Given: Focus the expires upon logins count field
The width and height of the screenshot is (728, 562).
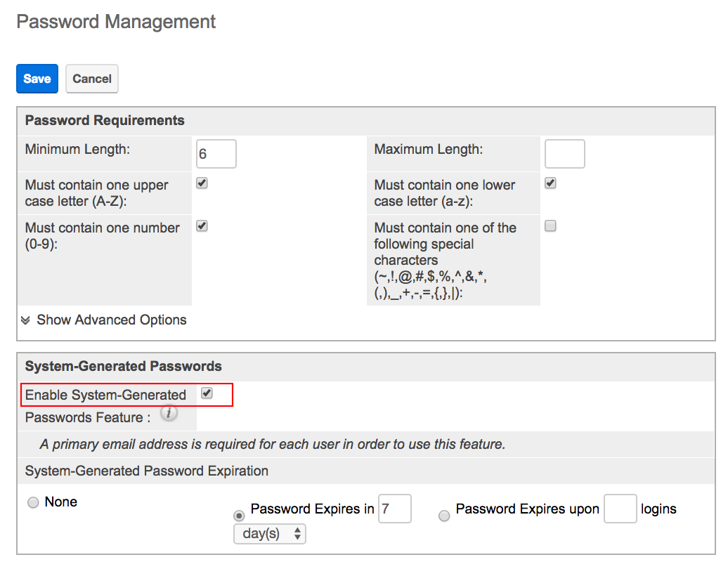Looking at the screenshot, I should (x=620, y=509).
